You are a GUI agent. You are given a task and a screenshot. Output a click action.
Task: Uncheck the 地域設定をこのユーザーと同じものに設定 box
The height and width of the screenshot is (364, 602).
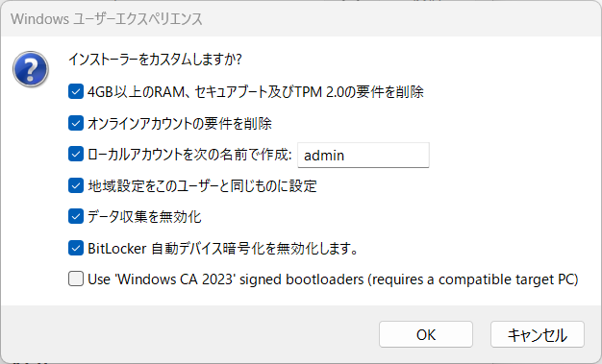[x=76, y=185]
